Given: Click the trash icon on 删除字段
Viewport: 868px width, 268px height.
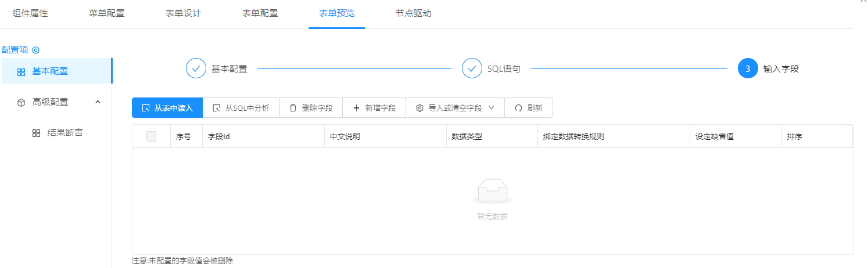Looking at the screenshot, I should point(293,108).
